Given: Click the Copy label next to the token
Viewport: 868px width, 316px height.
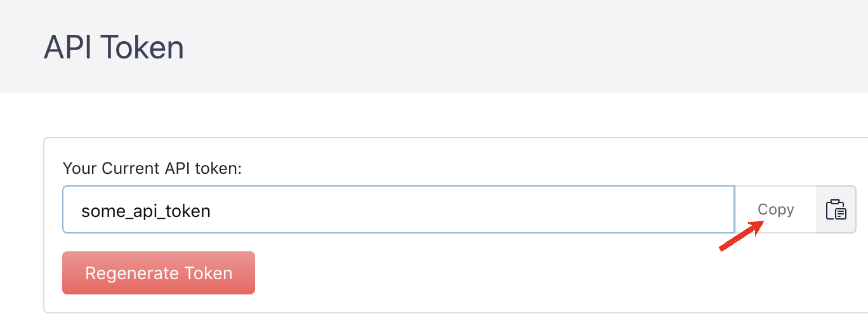Looking at the screenshot, I should [x=775, y=209].
